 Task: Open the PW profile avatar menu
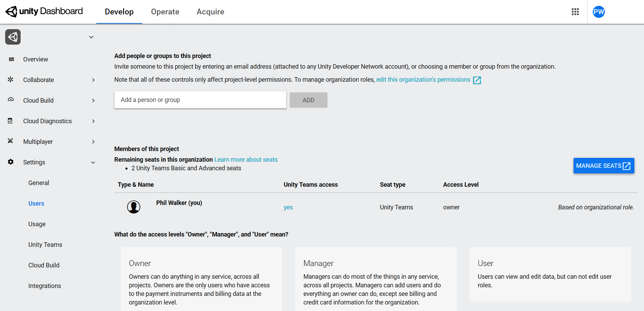599,12
